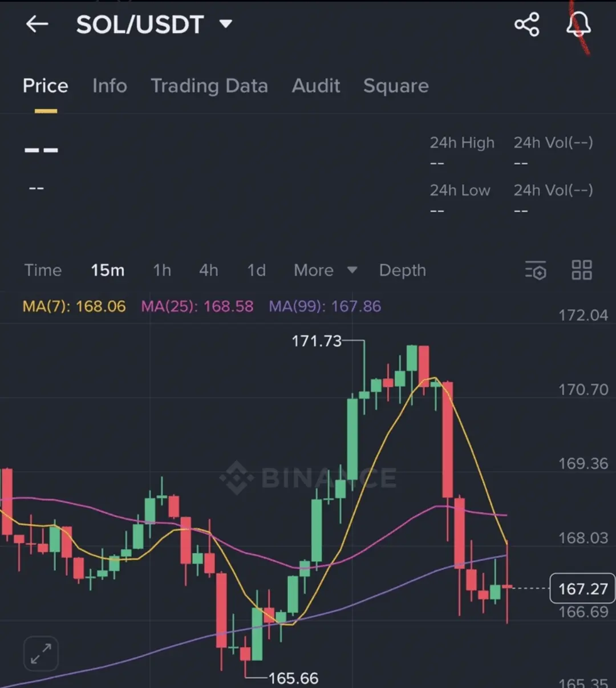Select the 15m timeframe

[107, 270]
